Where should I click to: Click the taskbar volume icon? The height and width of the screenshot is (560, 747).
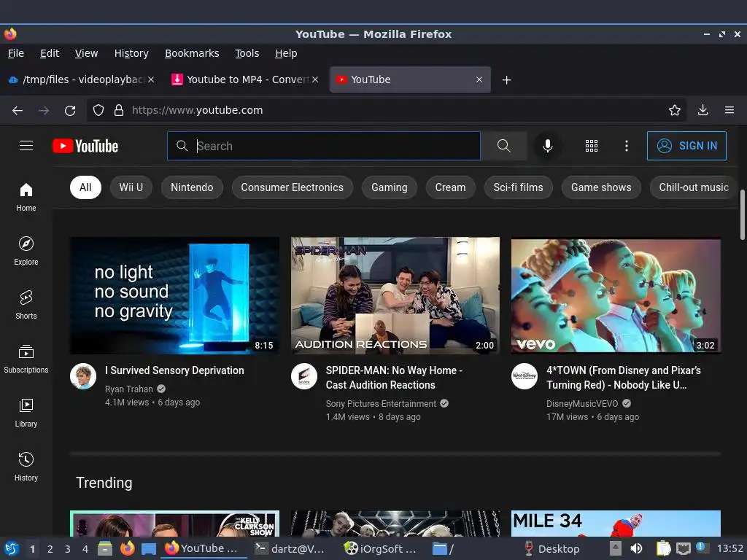636,549
